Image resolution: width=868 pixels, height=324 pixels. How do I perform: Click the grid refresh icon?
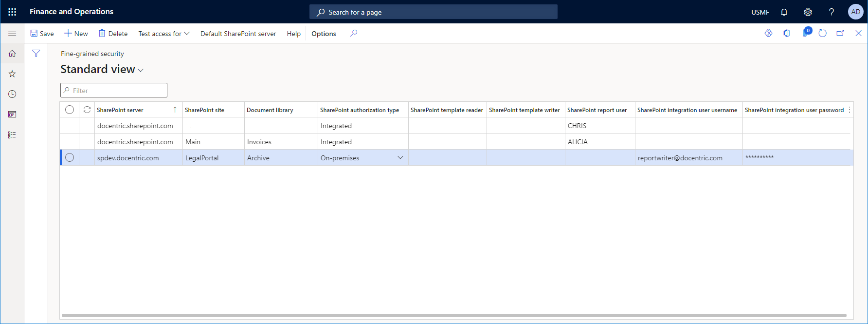[x=87, y=110]
